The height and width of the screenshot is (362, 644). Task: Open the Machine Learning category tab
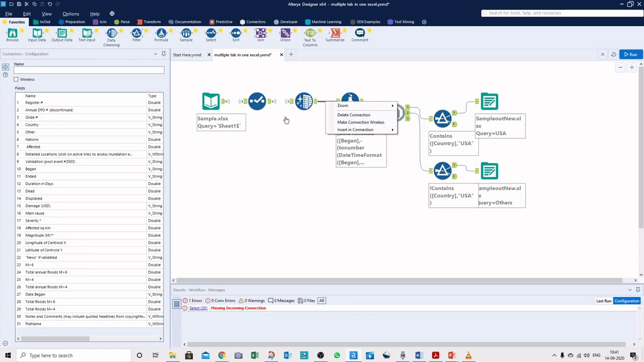[323, 22]
